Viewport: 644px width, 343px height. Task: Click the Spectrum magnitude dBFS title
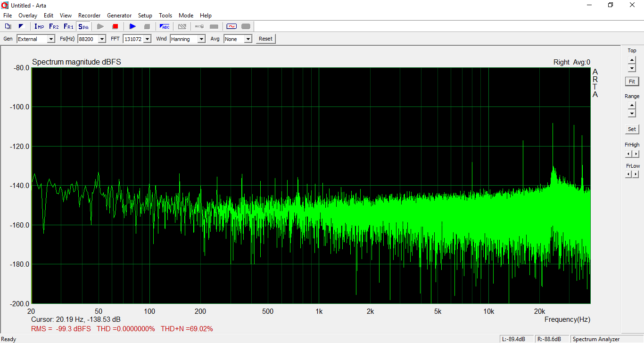tap(76, 62)
